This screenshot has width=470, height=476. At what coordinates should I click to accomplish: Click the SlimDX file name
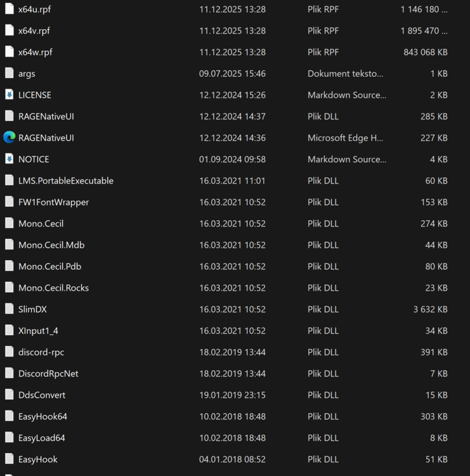(32, 309)
